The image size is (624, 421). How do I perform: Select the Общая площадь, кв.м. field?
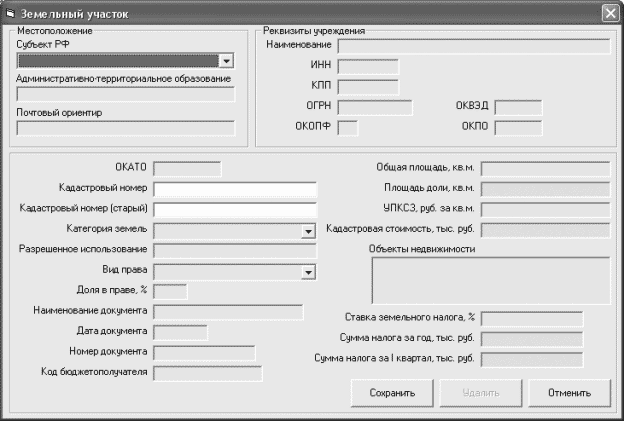546,168
